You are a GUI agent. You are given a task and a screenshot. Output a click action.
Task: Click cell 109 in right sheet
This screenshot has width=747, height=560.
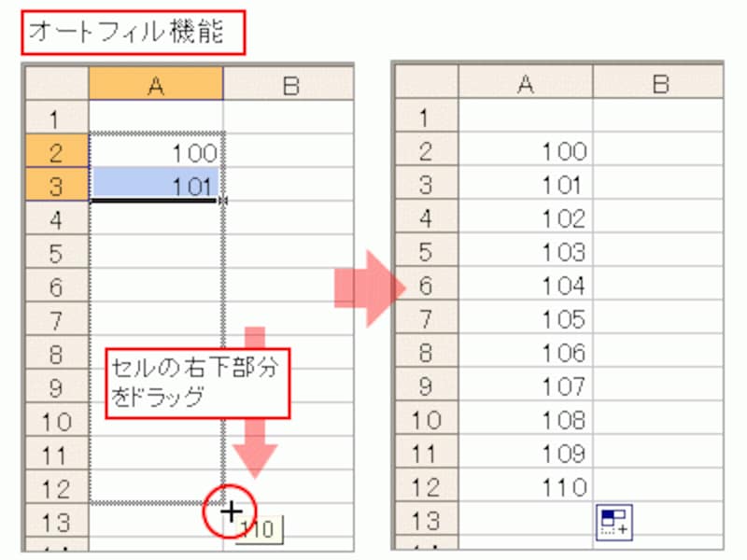[x=526, y=452]
